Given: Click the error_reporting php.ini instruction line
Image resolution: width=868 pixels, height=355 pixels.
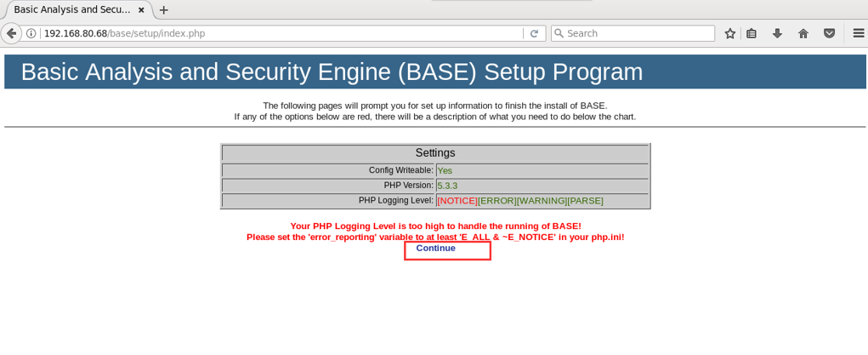Looking at the screenshot, I should pyautogui.click(x=435, y=237).
